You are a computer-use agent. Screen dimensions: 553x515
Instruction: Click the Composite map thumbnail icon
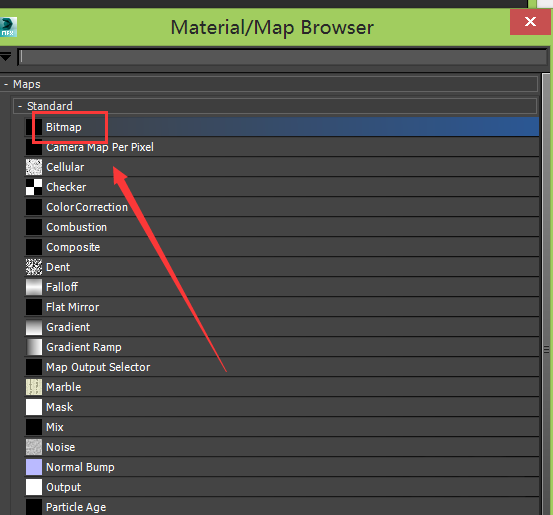coord(34,247)
